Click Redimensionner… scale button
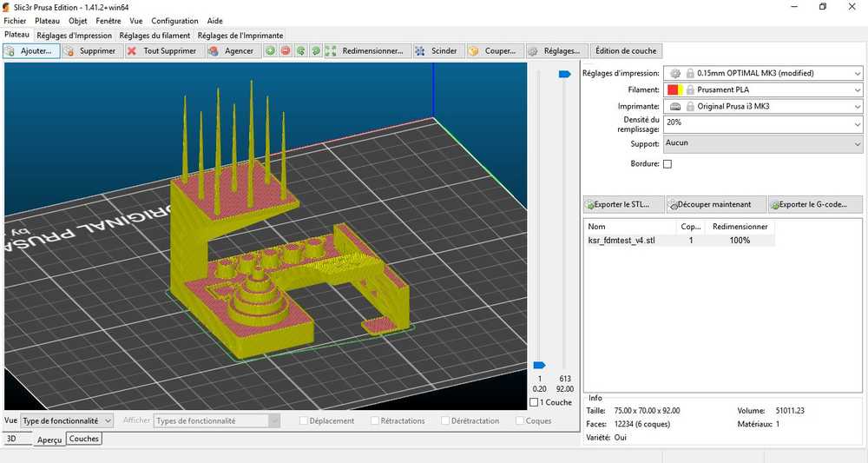The height and width of the screenshot is (463, 868). click(x=367, y=51)
